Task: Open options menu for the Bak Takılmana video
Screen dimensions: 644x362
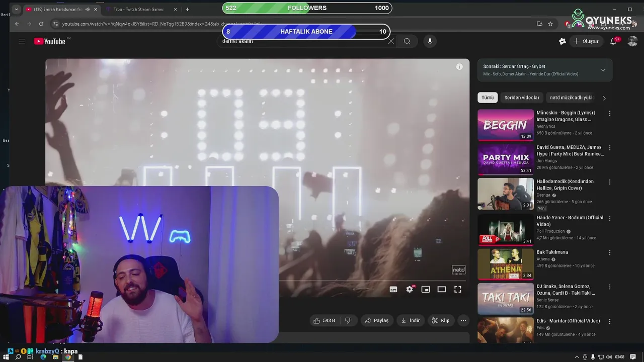Action: point(610,252)
